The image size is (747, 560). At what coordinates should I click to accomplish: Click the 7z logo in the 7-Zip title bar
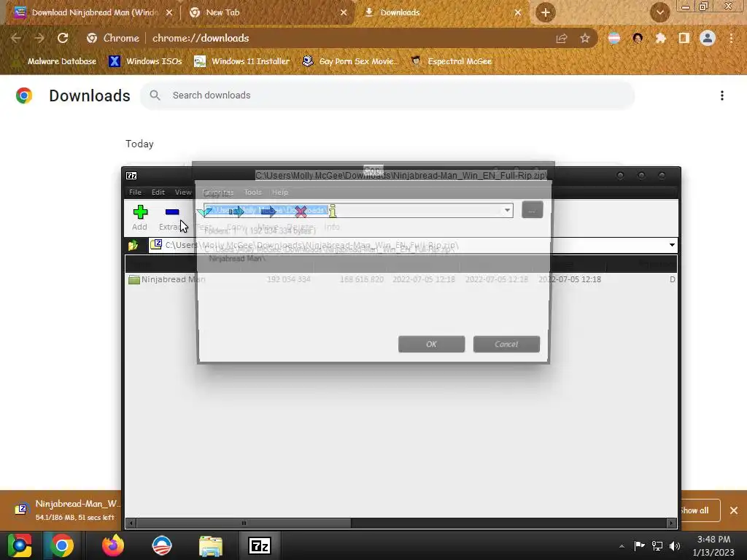pos(131,176)
